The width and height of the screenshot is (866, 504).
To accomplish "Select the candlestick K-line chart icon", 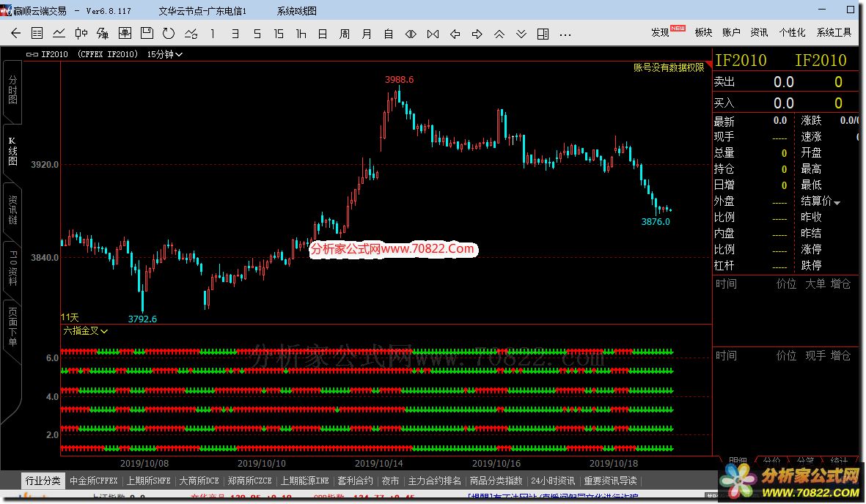I will [x=81, y=34].
